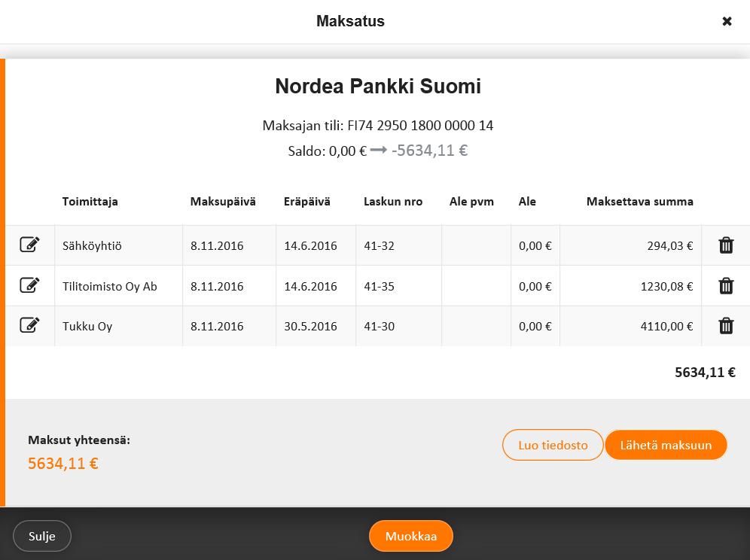Click the amount 4110,00 €

point(666,327)
